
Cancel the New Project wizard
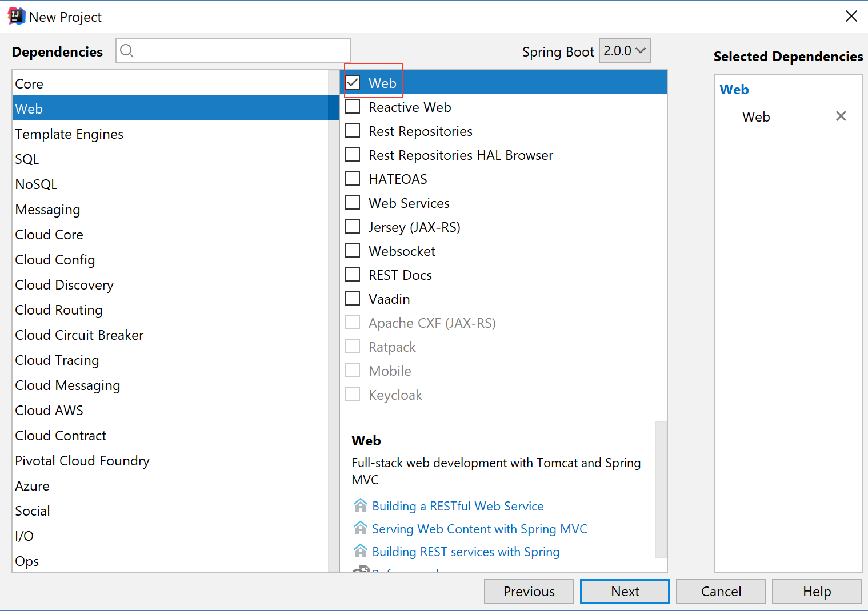721,592
